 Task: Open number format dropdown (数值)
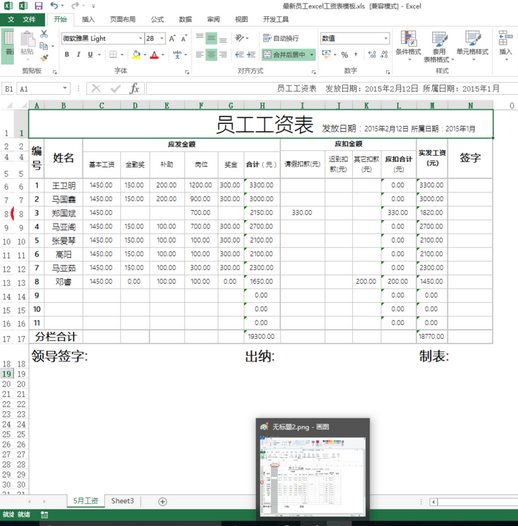(x=386, y=38)
